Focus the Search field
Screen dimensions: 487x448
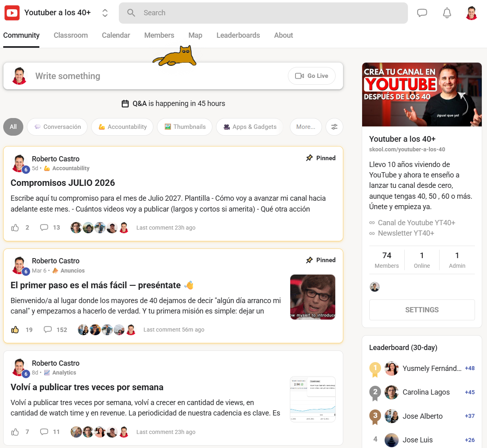coord(263,13)
